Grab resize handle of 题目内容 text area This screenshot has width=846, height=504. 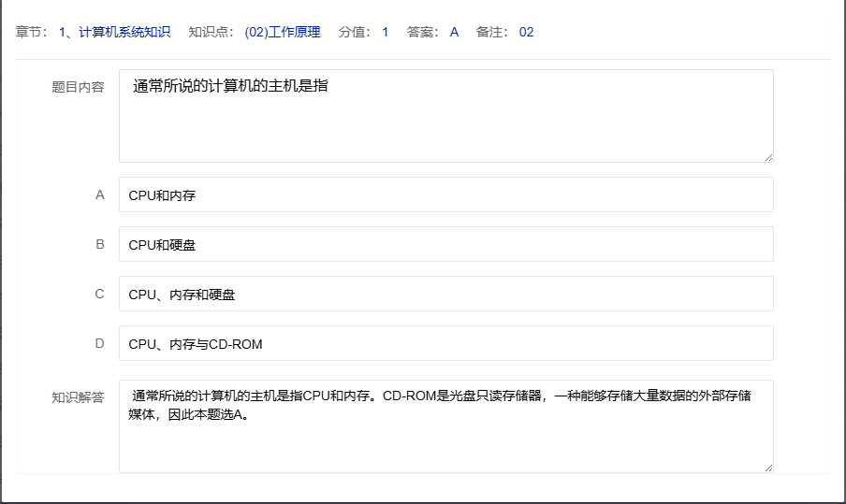768,157
